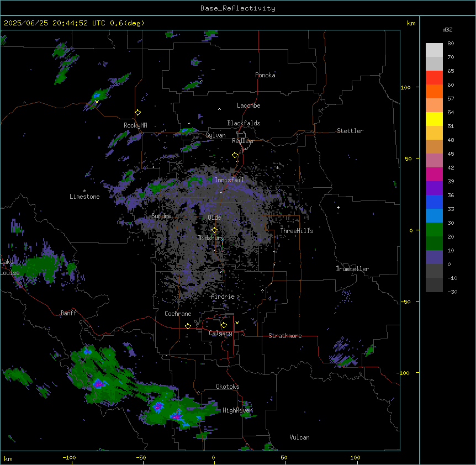Select the yellow 51-54 dBZ swatch
Image resolution: width=476 pixels, height=465 pixels.
coord(434,119)
